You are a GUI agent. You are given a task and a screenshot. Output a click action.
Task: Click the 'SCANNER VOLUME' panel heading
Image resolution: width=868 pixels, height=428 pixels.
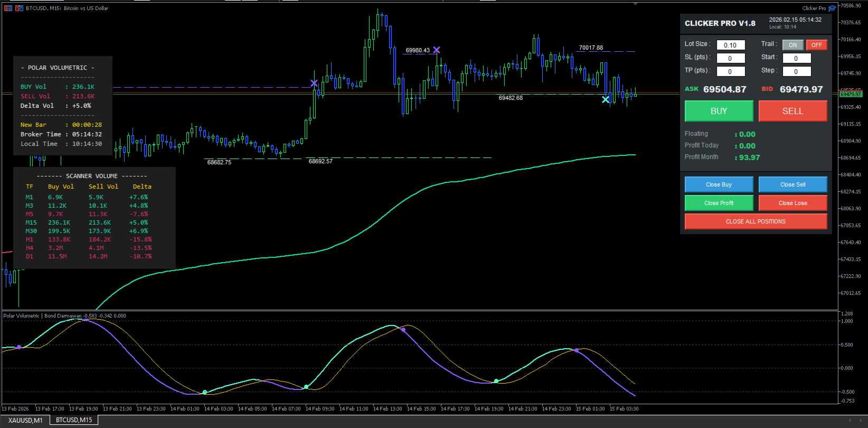click(x=92, y=176)
